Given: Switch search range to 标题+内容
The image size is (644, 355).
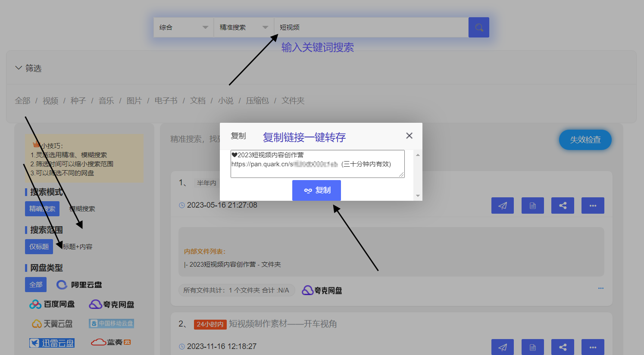Looking at the screenshot, I should point(78,247).
